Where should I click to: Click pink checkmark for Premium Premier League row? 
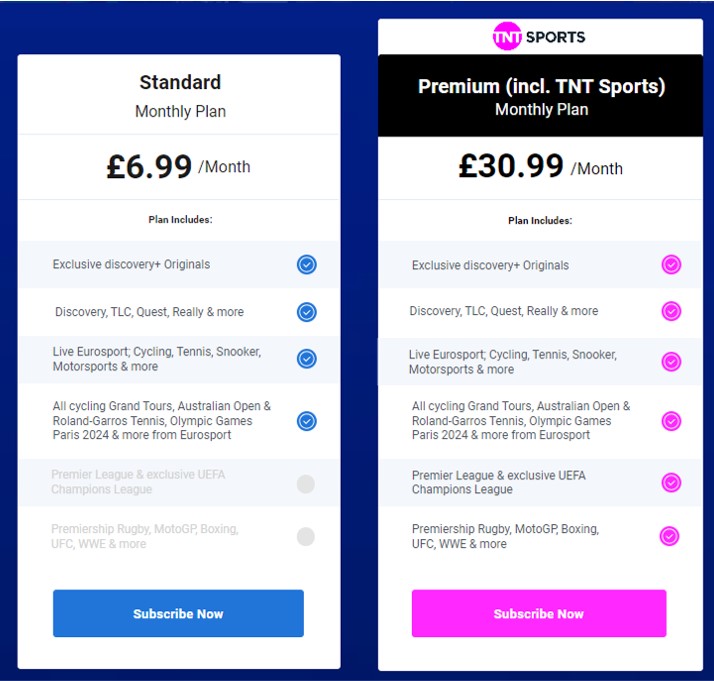(x=671, y=483)
